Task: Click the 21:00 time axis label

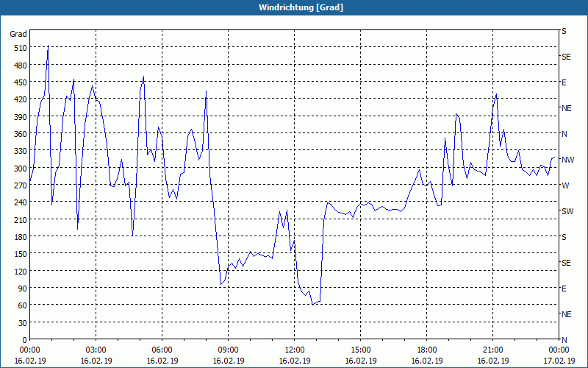Action: click(x=492, y=350)
